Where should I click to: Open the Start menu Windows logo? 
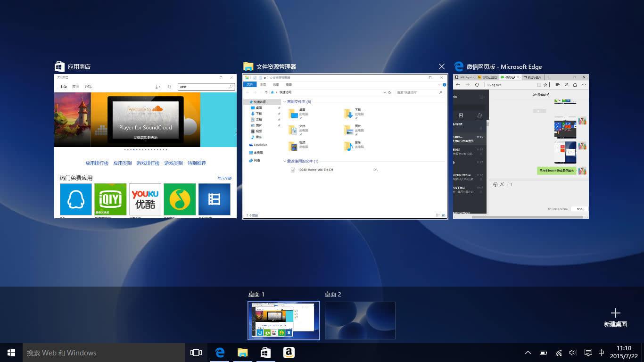[x=11, y=353]
